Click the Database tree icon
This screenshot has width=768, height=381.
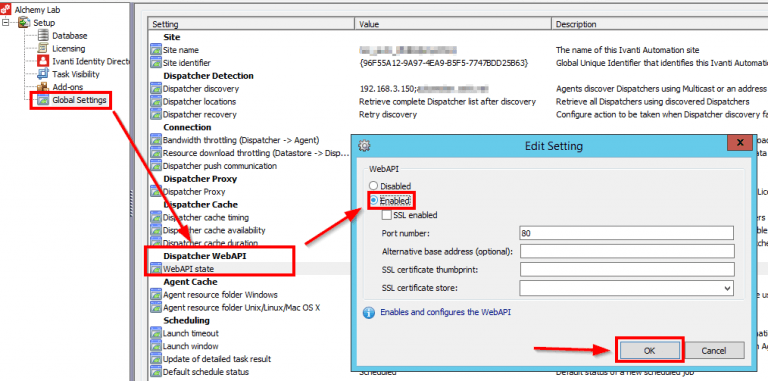click(x=44, y=36)
